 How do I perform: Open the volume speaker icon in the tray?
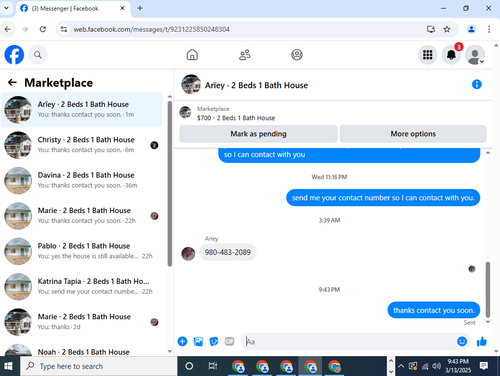(x=436, y=366)
